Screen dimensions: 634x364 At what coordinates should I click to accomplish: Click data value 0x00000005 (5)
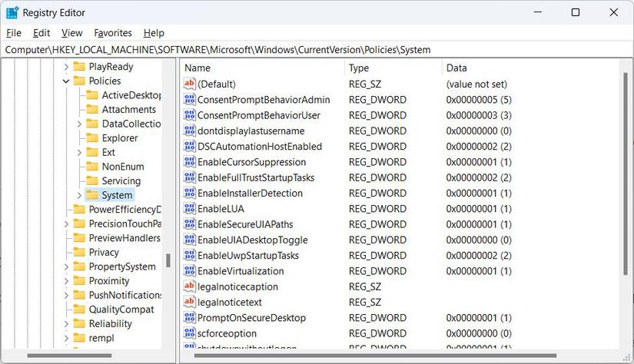point(479,100)
